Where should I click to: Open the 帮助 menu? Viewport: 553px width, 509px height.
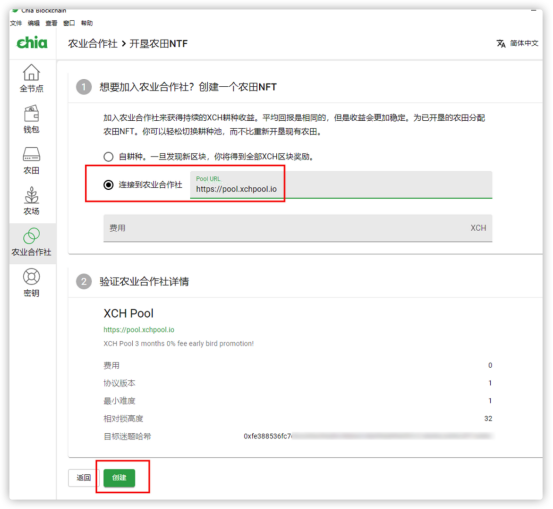pyautogui.click(x=87, y=23)
